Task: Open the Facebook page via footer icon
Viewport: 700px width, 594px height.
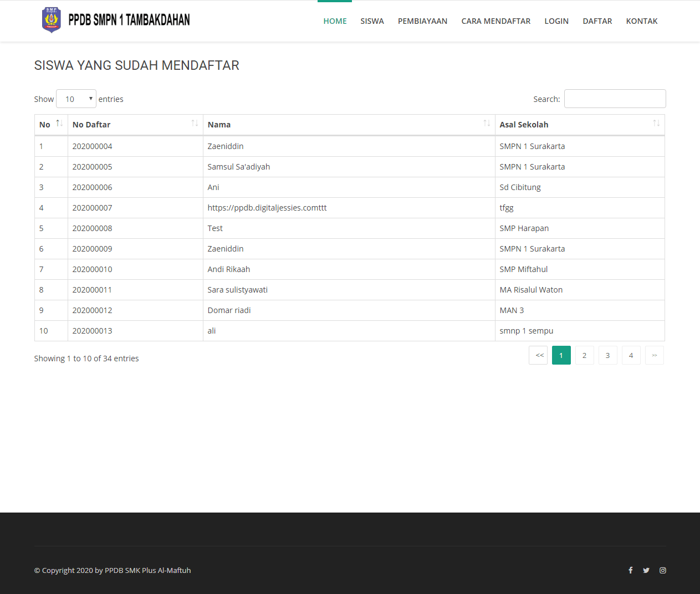Action: [x=630, y=570]
